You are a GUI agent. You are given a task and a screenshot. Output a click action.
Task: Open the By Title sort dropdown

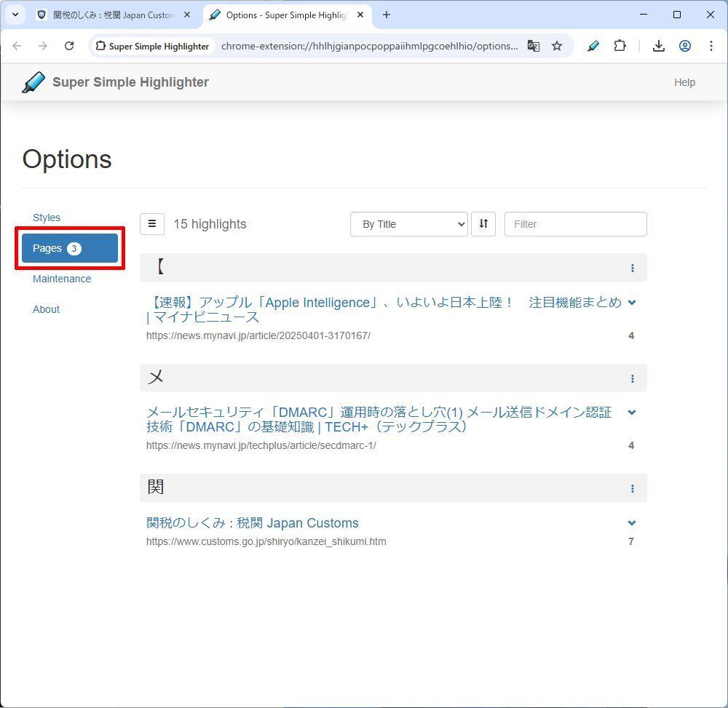408,224
